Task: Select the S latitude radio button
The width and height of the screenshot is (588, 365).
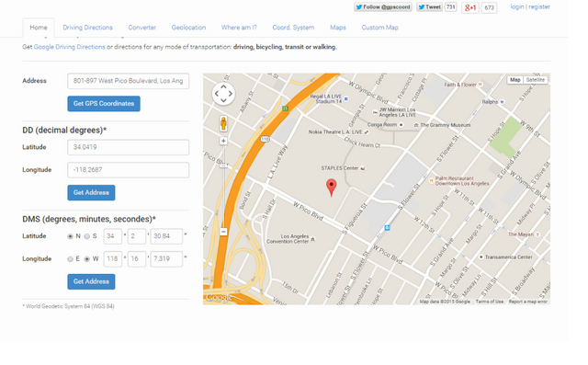Action: pyautogui.click(x=87, y=236)
